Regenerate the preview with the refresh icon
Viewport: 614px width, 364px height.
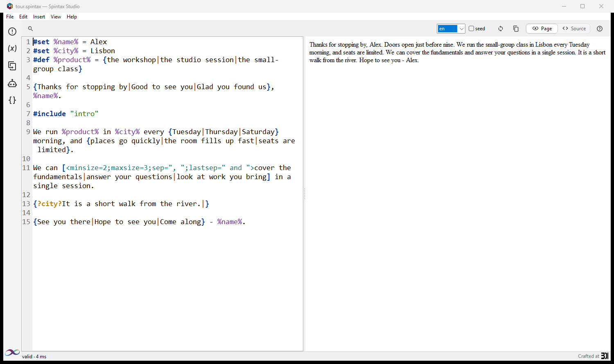pos(501,29)
